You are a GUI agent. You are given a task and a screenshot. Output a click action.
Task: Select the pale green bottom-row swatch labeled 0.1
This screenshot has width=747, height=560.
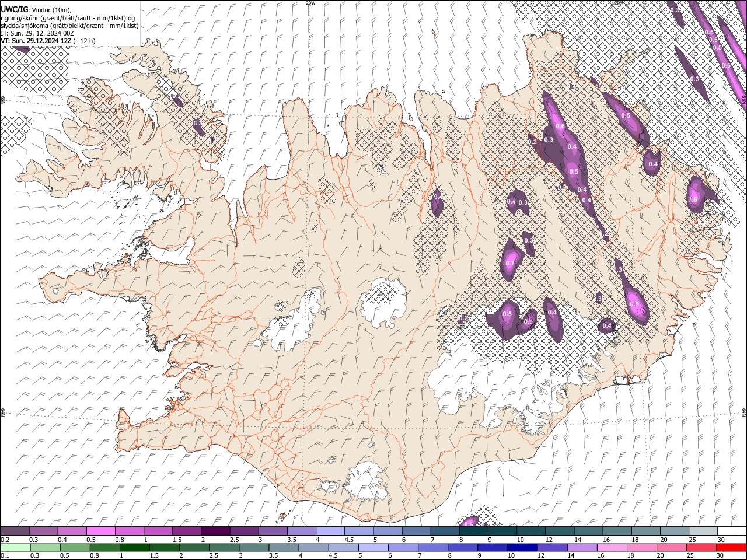tap(15, 548)
